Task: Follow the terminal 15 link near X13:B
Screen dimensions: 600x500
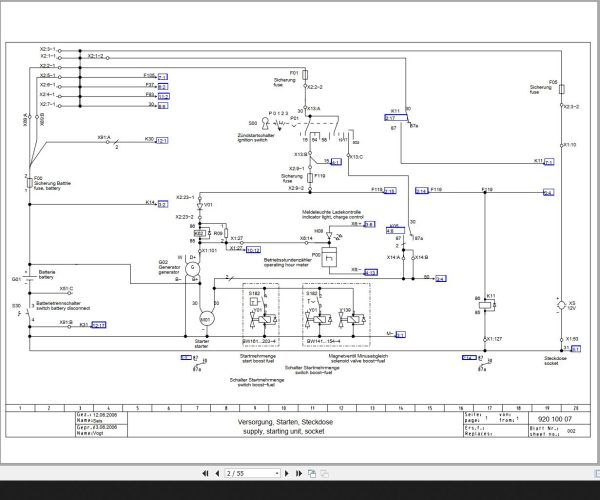Action: 336,162
